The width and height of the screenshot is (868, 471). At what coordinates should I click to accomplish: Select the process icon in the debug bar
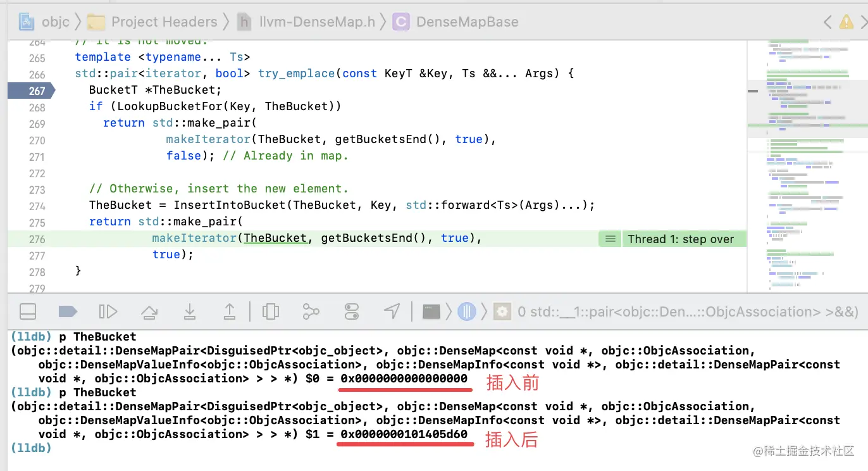431,311
